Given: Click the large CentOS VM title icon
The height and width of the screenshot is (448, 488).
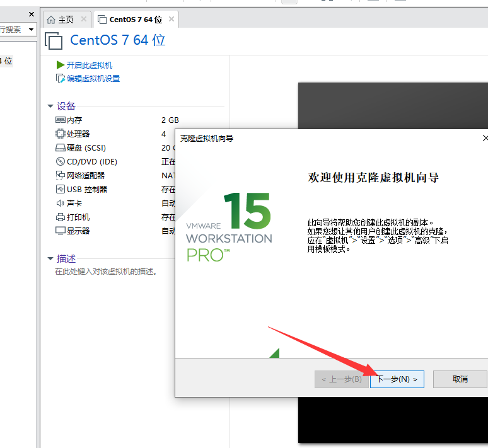Looking at the screenshot, I should [x=54, y=41].
